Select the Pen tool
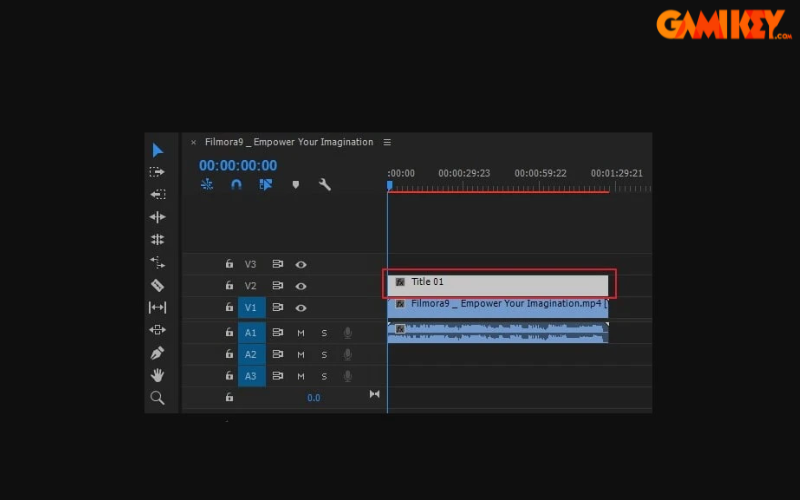 [x=157, y=353]
